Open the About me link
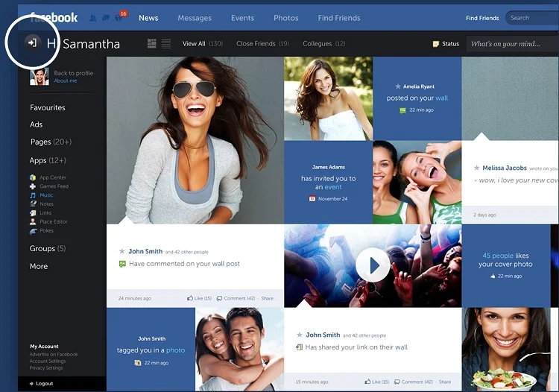559x392 pixels. tap(66, 81)
